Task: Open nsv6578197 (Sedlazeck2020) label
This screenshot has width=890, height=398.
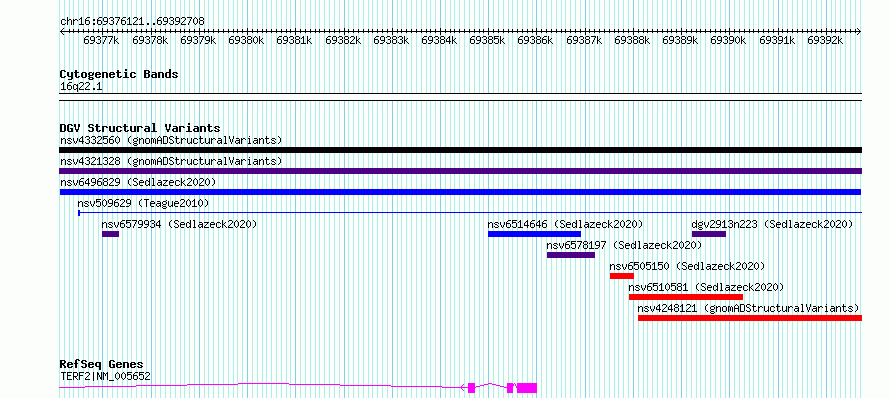Action: tap(624, 245)
